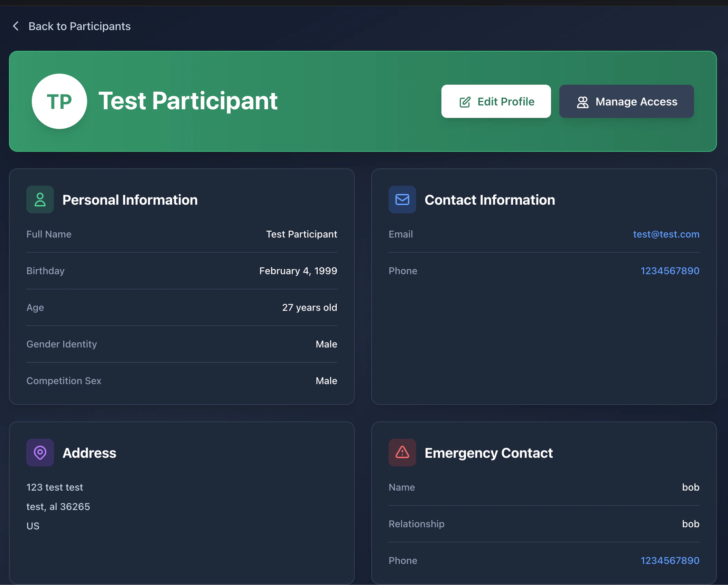Select the birthday 'February 4, 1999'
This screenshot has width=728, height=585.
[x=298, y=271]
